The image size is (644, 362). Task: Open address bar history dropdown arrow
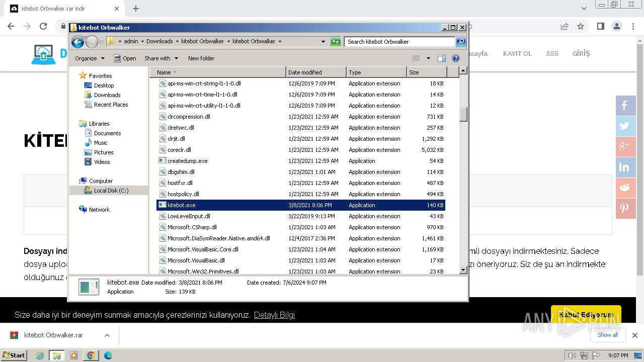323,42
